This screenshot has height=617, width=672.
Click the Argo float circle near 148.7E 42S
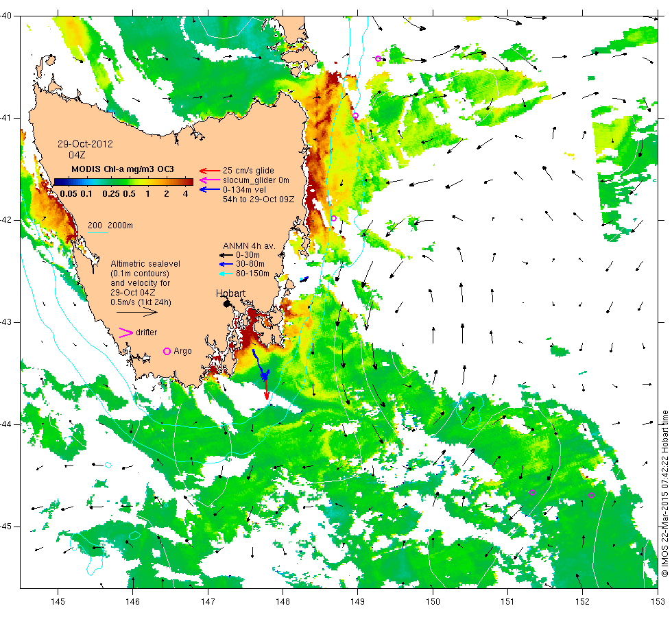(334, 219)
